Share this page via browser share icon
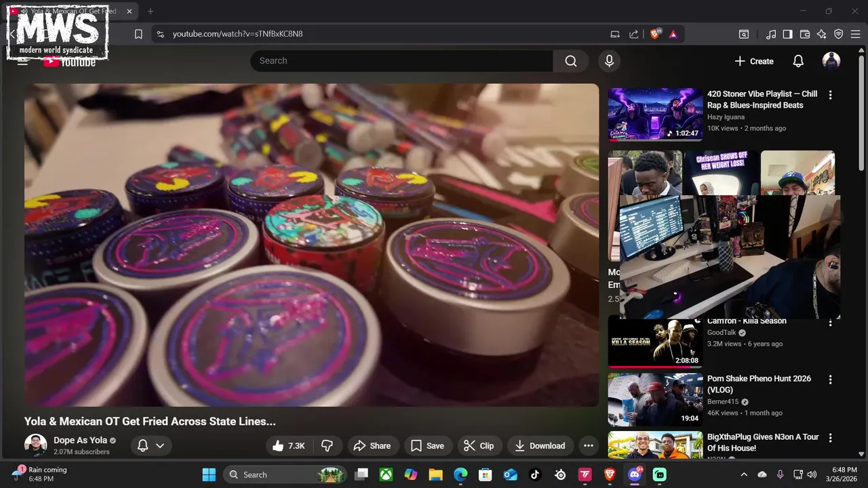 point(634,34)
